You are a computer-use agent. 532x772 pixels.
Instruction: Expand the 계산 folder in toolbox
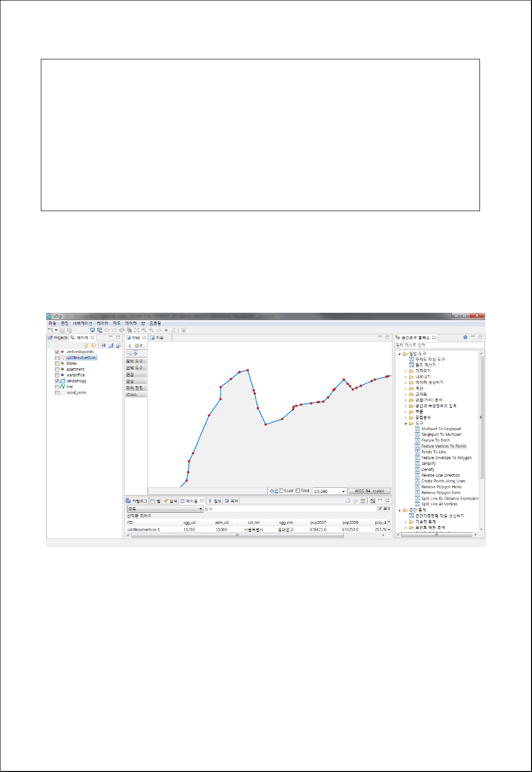coord(406,389)
